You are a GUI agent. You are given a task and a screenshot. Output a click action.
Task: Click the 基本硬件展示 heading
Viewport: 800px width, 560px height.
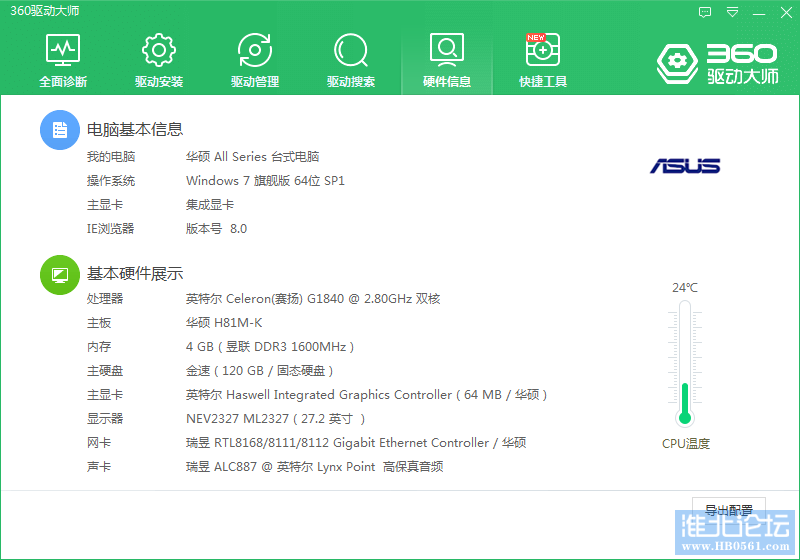click(x=135, y=274)
